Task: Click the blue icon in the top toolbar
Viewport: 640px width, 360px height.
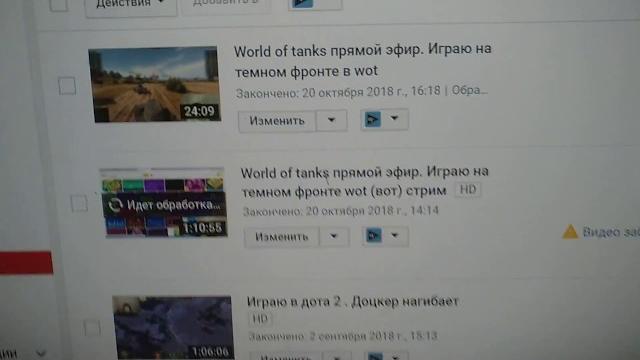Action: point(302,3)
